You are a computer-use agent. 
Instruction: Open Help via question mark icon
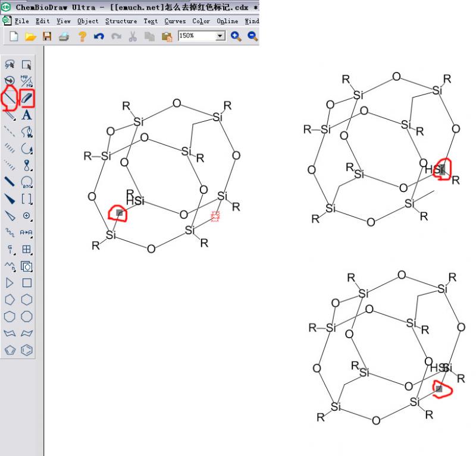(x=82, y=36)
